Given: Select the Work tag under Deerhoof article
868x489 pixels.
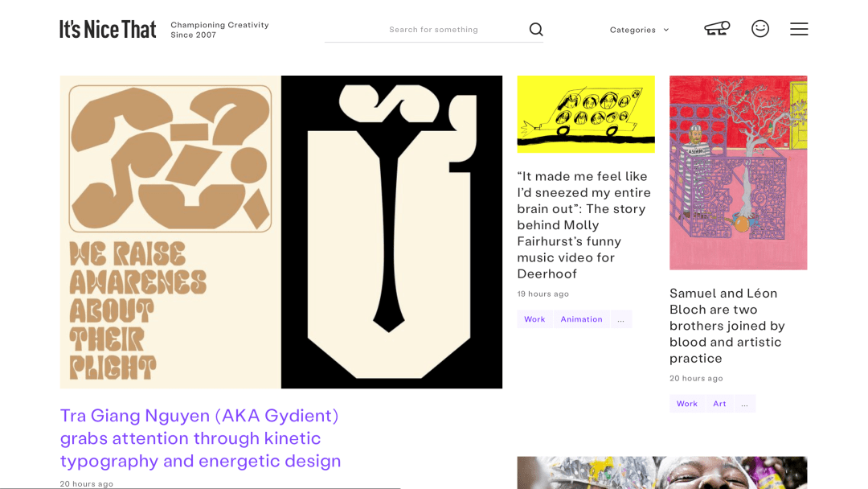Looking at the screenshot, I should pos(534,319).
